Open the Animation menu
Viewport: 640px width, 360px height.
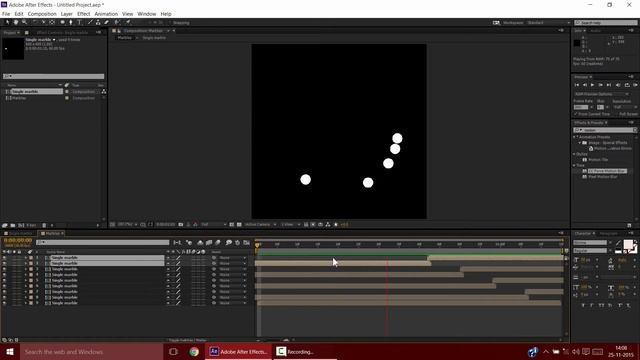click(106, 14)
